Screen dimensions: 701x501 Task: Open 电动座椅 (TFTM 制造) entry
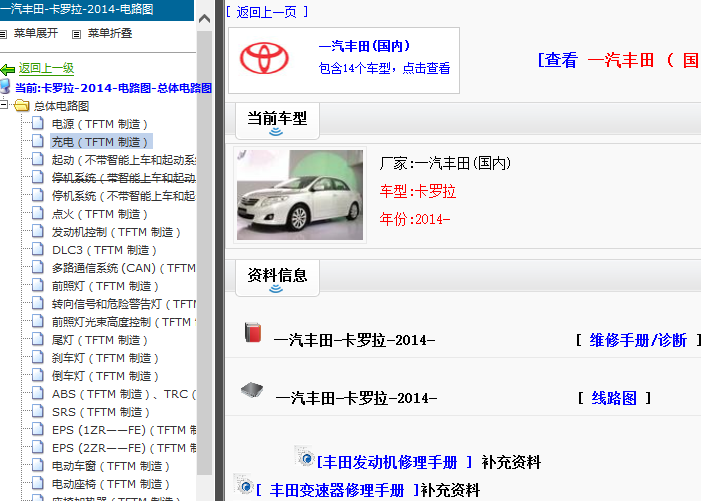pyautogui.click(x=110, y=484)
